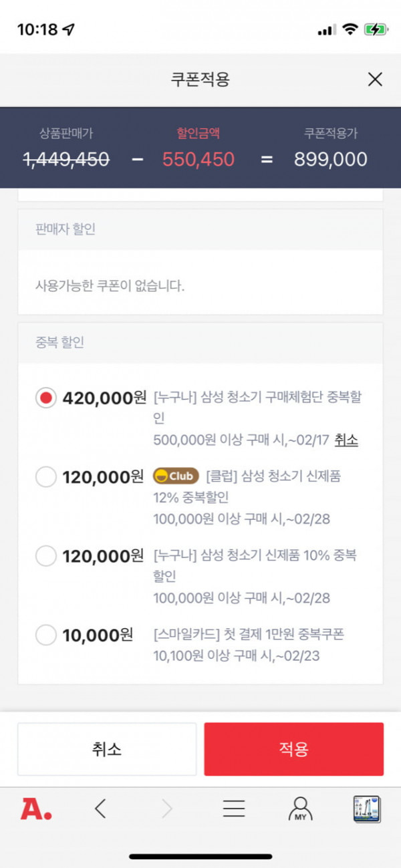Screen dimensions: 401x868
Task: Go back with the left chevron
Action: tap(100, 809)
